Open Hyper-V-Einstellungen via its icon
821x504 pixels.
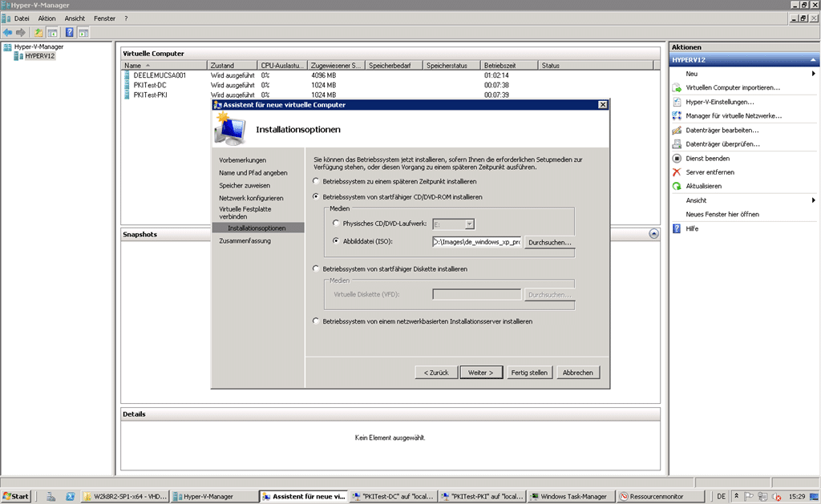[x=677, y=102]
